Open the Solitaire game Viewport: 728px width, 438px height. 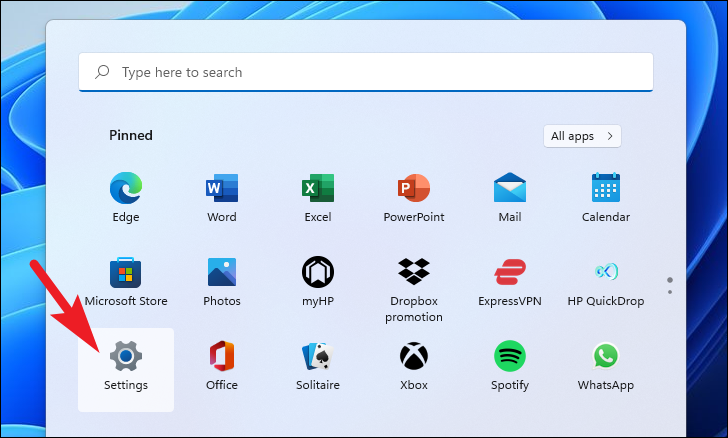coord(318,357)
